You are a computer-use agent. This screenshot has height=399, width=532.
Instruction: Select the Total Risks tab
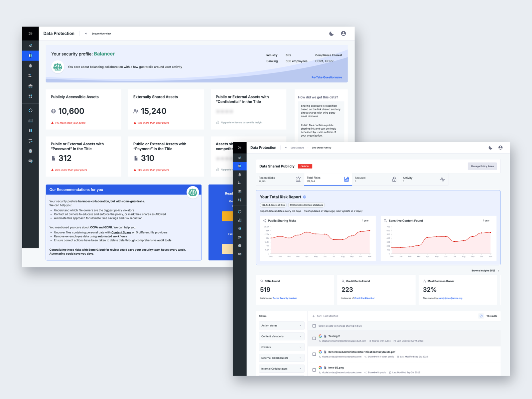(328, 179)
